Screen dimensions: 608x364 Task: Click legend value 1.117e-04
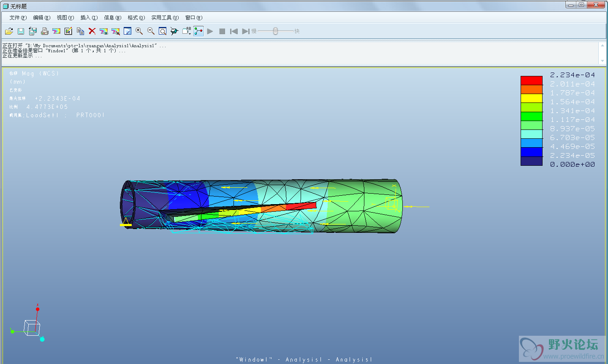point(573,120)
